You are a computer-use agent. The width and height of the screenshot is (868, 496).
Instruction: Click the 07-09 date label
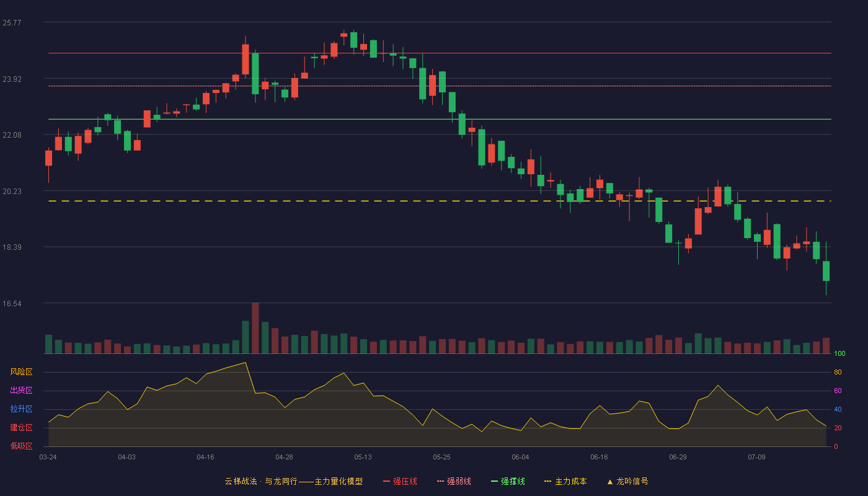[757, 457]
